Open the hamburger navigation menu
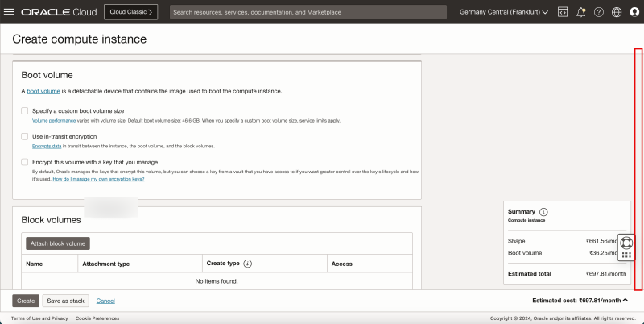The width and height of the screenshot is (644, 324). (x=10, y=12)
